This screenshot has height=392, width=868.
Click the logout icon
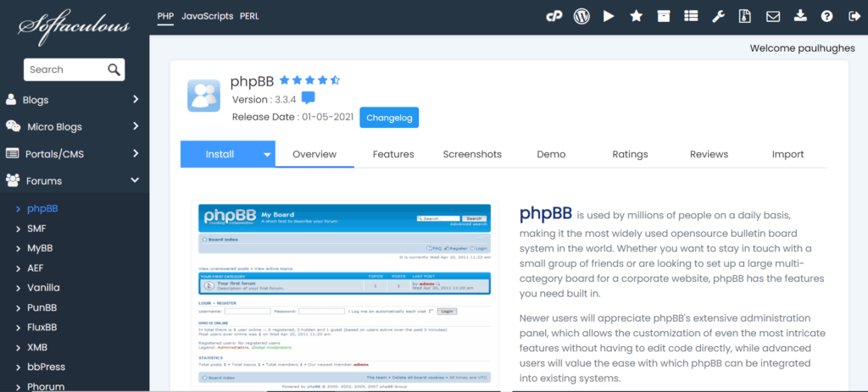(854, 17)
